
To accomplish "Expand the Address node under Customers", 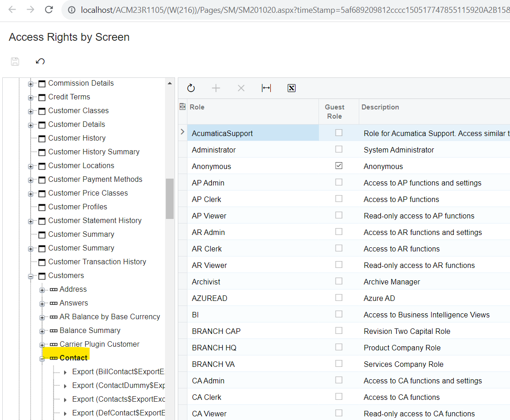I will (x=42, y=290).
